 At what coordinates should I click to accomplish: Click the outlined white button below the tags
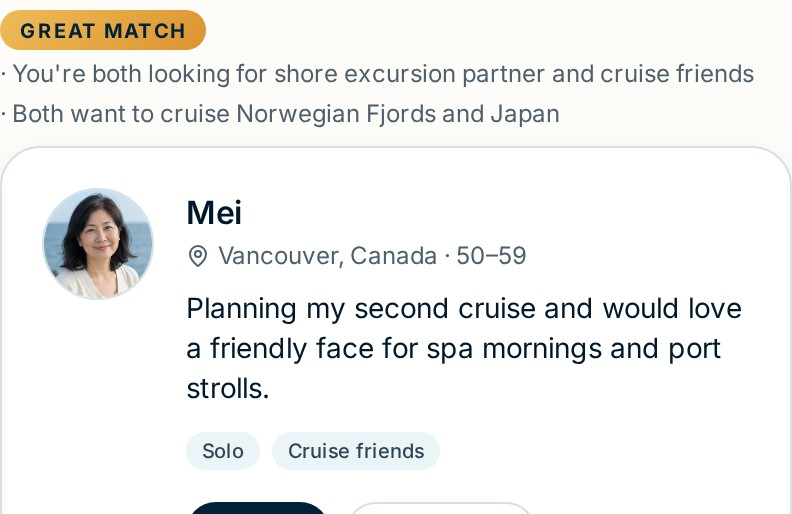(x=440, y=508)
